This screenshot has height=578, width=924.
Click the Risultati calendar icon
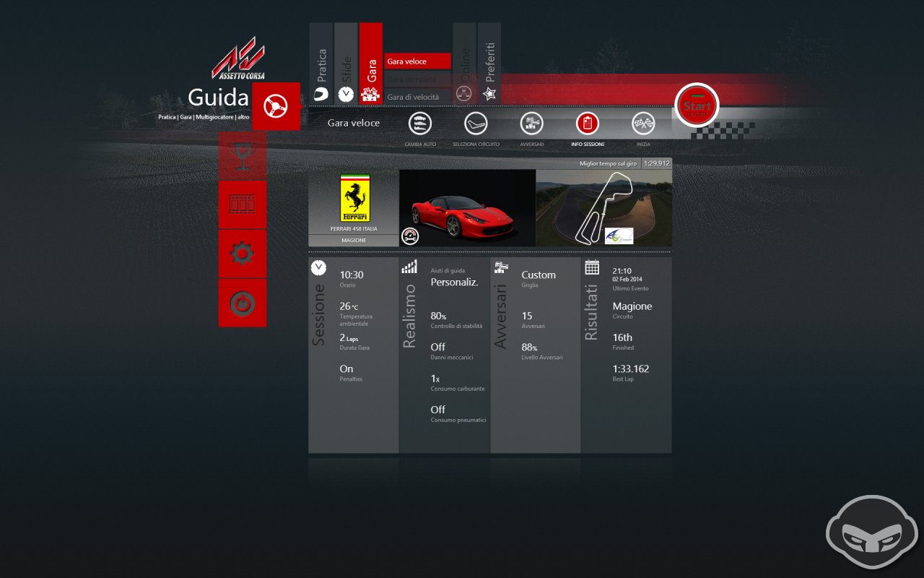[x=592, y=267]
